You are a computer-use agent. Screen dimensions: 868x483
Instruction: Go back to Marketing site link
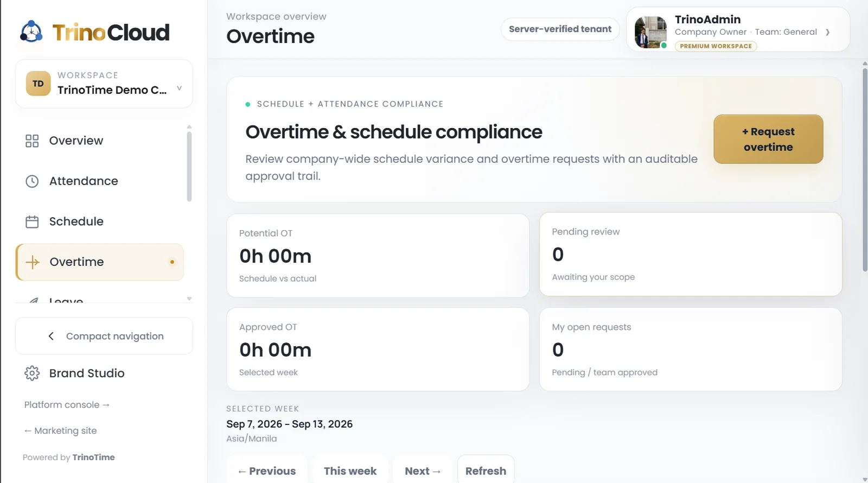pyautogui.click(x=60, y=431)
